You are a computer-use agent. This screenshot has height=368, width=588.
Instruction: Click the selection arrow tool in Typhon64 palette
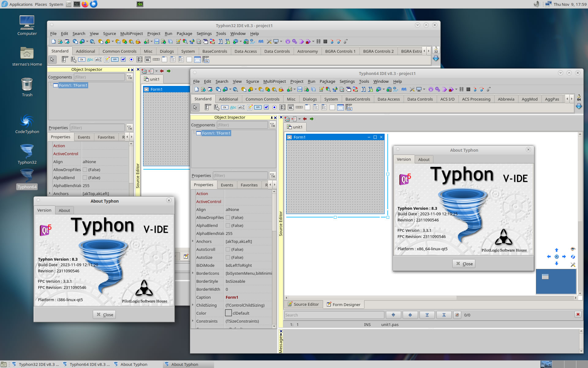(x=195, y=107)
